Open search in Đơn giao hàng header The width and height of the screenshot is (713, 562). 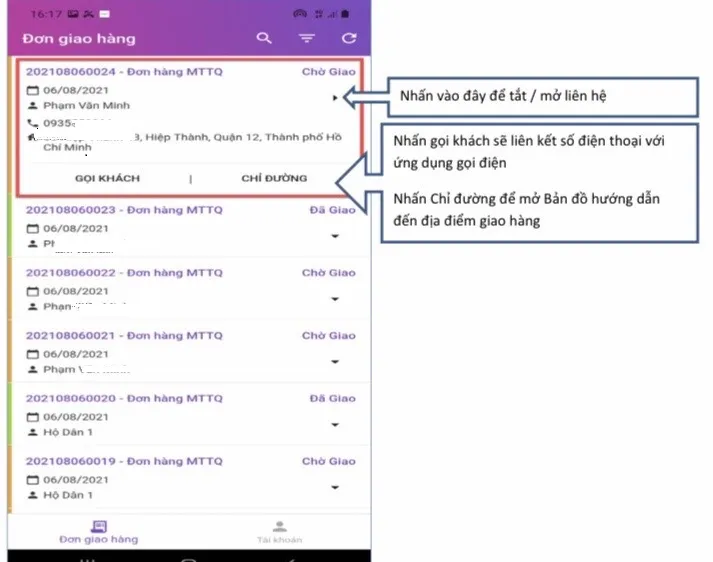[x=264, y=38]
